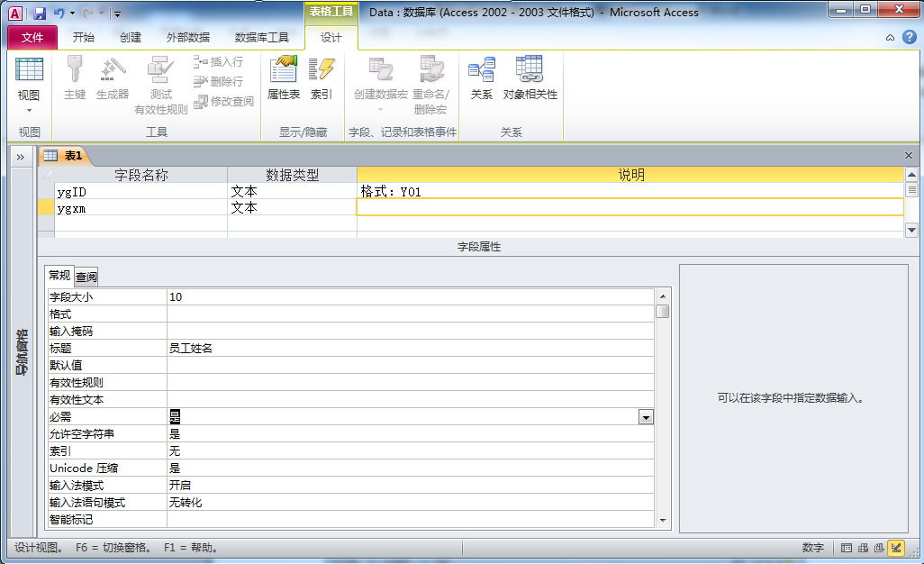The image size is (924, 564).
Task: Click Create Data Macros (创建数据宏)
Action: pyautogui.click(x=381, y=85)
